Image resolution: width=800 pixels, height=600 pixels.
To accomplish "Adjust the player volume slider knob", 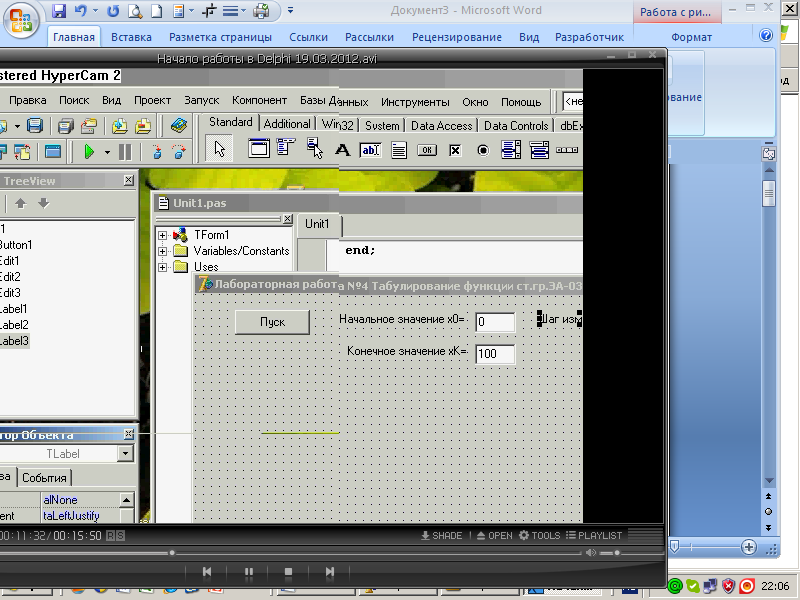I will (617, 553).
